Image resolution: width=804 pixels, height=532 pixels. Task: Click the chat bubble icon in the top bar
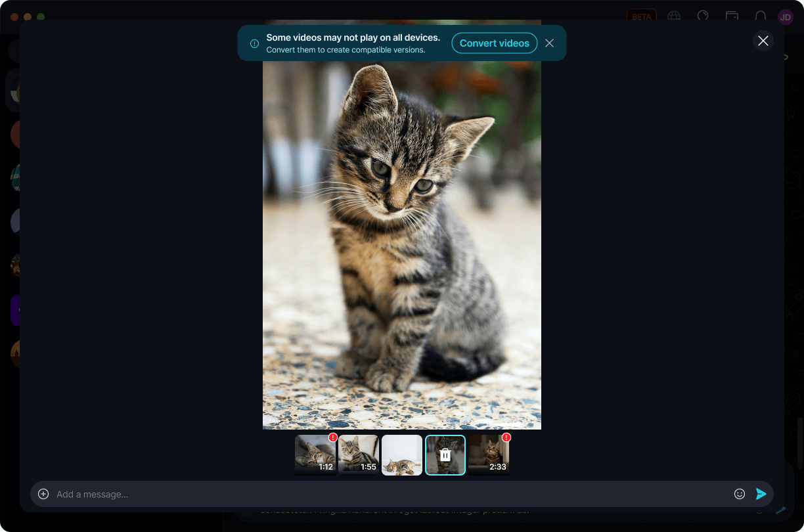coord(703,16)
